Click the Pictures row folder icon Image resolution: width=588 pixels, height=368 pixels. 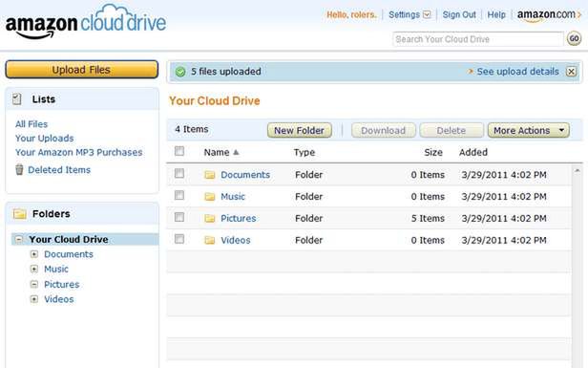(x=210, y=218)
